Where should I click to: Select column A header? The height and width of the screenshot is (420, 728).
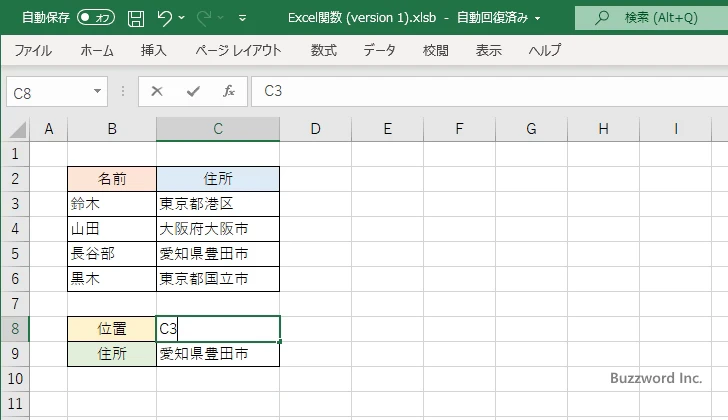point(49,129)
